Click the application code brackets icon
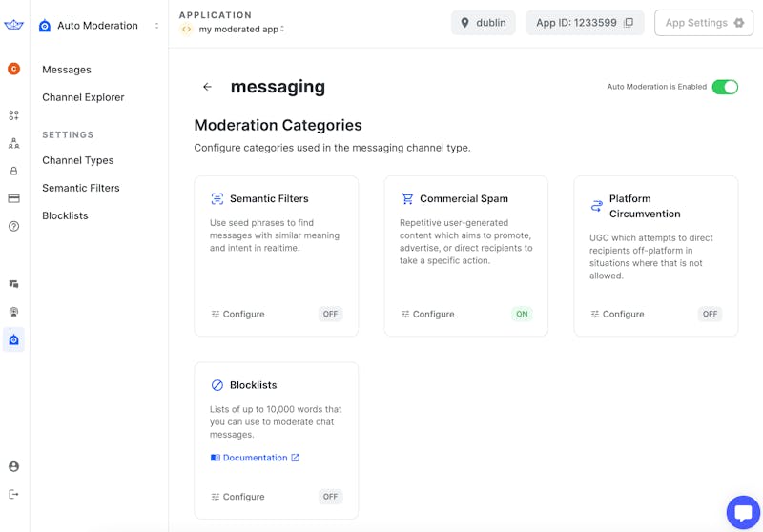 (x=186, y=30)
